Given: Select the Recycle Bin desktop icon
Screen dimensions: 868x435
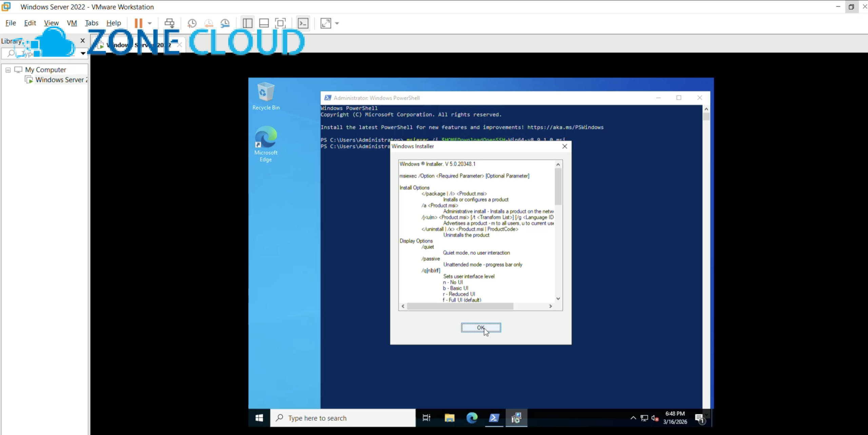Looking at the screenshot, I should click(266, 97).
